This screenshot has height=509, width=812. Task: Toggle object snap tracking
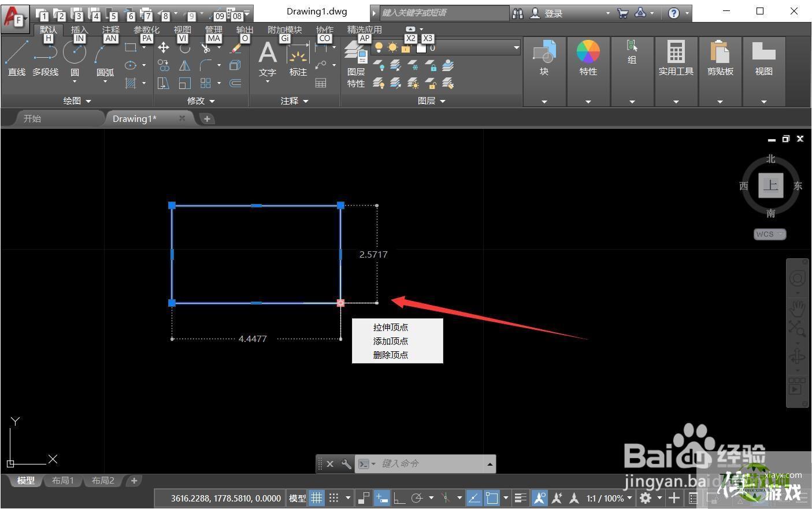pos(474,498)
